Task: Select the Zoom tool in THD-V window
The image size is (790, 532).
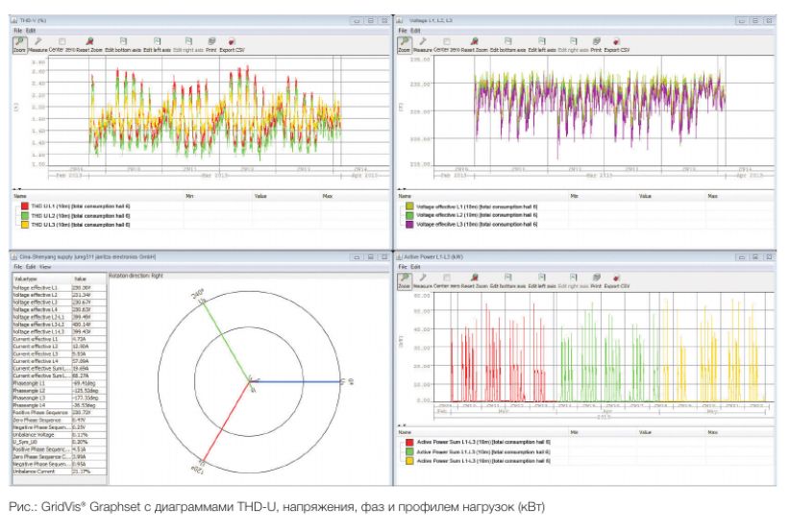Action: pyautogui.click(x=18, y=44)
